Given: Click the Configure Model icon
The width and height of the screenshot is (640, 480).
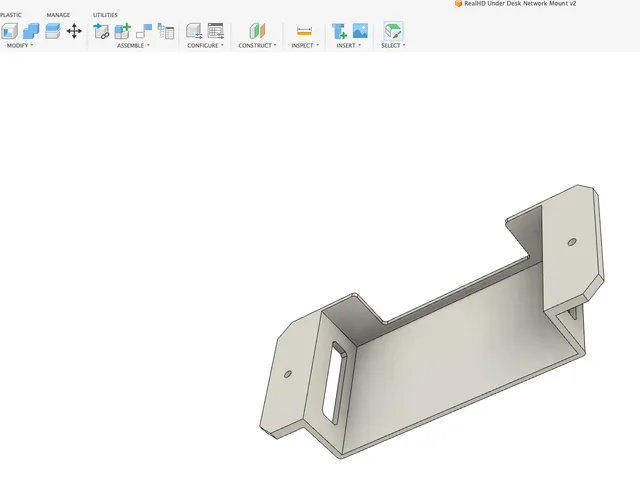Looking at the screenshot, I should pyautogui.click(x=194, y=31).
